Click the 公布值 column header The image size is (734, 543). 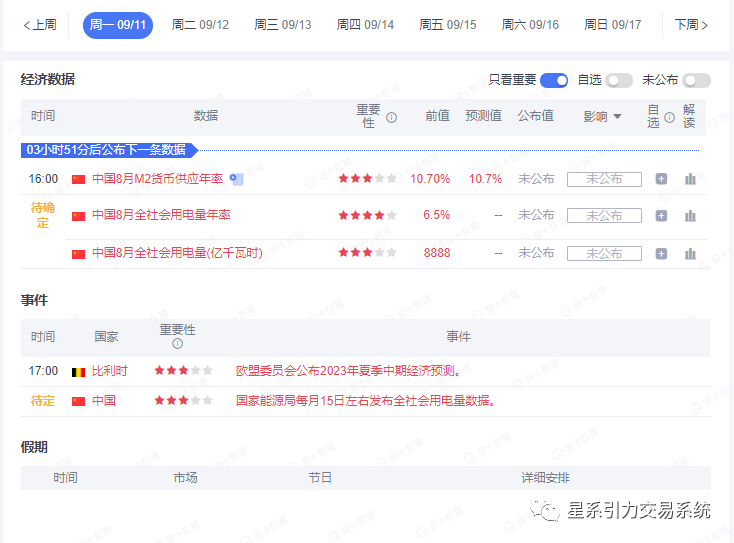coord(536,116)
